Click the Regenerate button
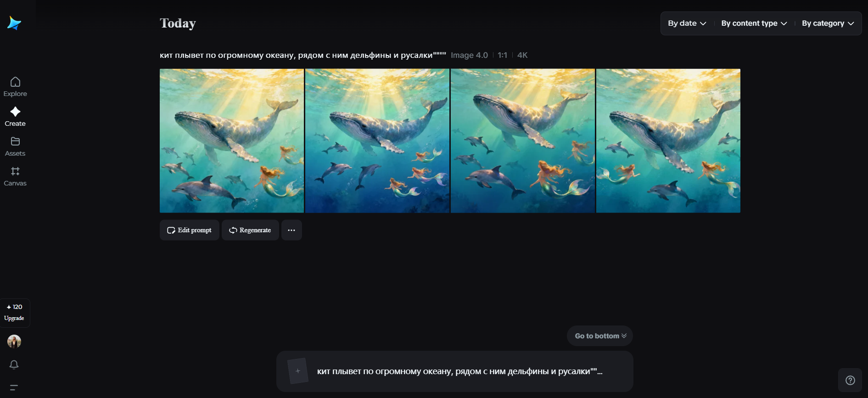Image resolution: width=868 pixels, height=398 pixels. tap(250, 230)
